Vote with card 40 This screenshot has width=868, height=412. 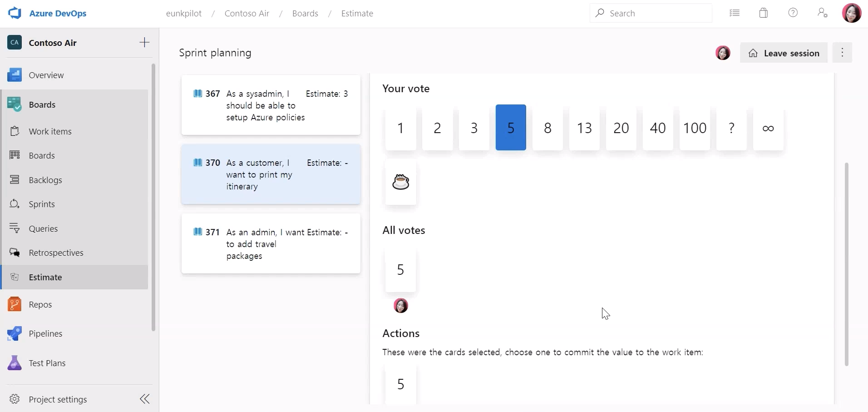pyautogui.click(x=658, y=128)
